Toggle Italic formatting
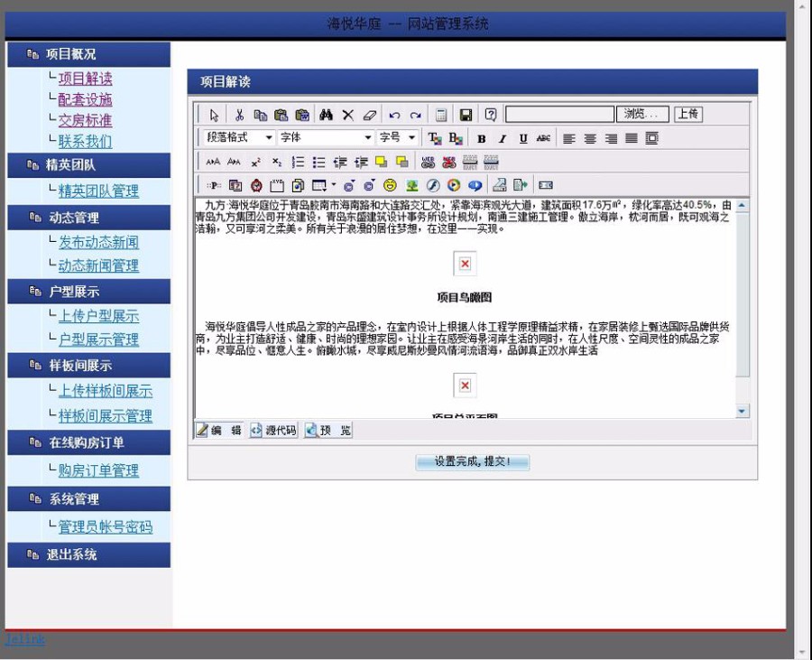Viewport: 812px width, 660px height. [x=502, y=138]
